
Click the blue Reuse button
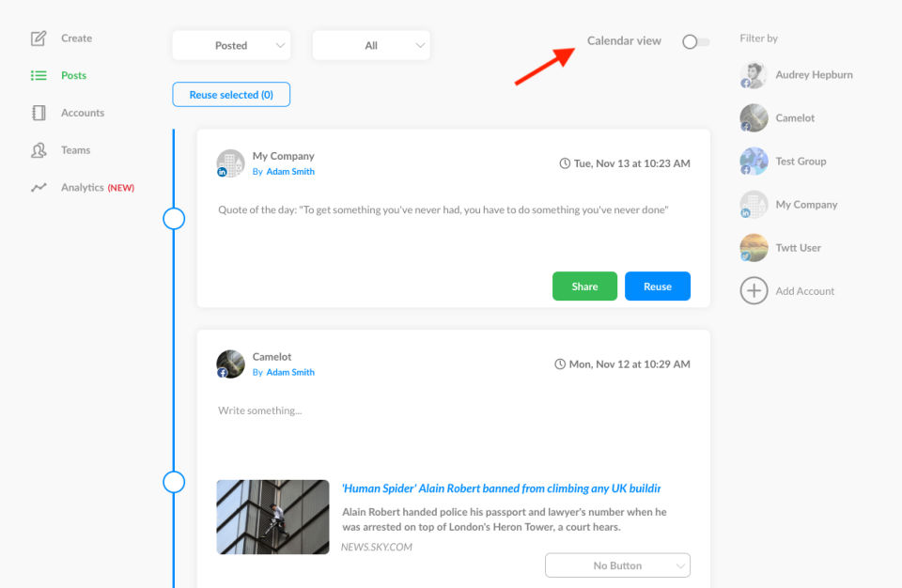(x=658, y=286)
